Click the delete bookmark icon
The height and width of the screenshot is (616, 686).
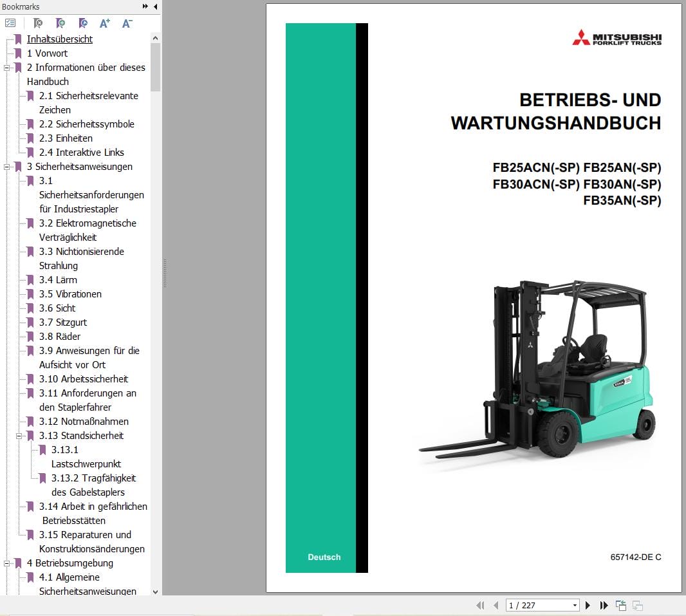pyautogui.click(x=38, y=23)
